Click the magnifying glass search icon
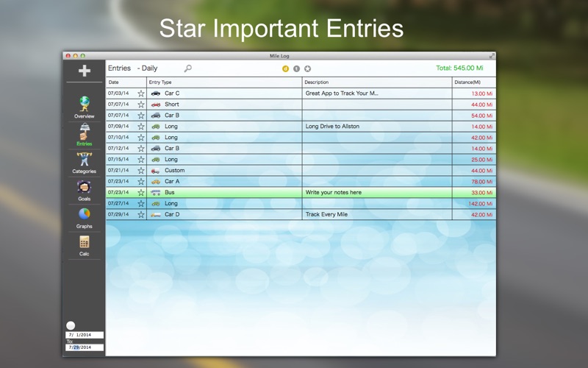Viewport: 588px width, 368px height. coord(188,68)
